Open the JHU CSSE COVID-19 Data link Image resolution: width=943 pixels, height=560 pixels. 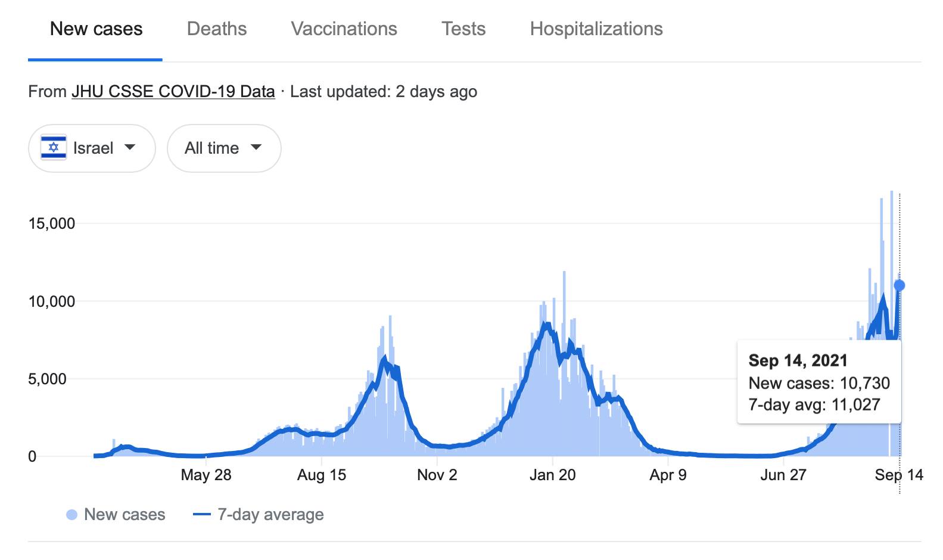pyautogui.click(x=173, y=92)
